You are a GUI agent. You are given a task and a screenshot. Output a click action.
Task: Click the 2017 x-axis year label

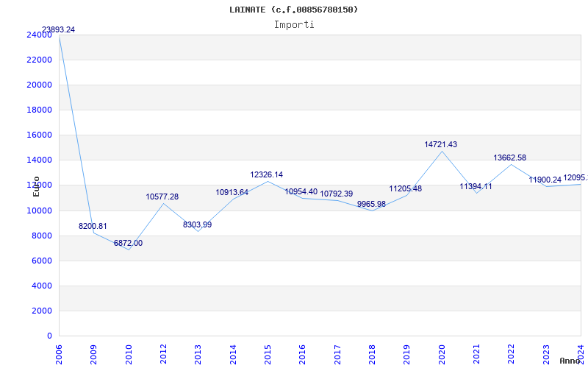pyautogui.click(x=337, y=355)
